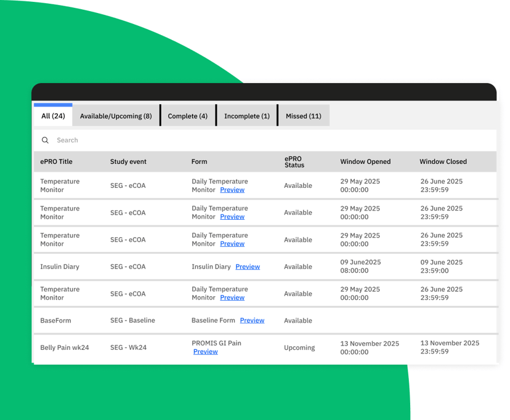
Task: Open Preview for Insulin Diary form
Action: coord(248,267)
